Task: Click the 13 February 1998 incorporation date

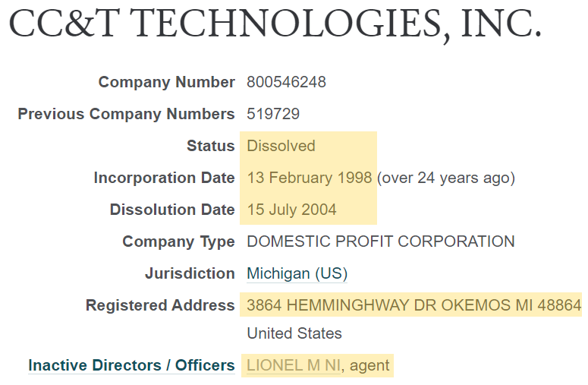Action: pos(310,178)
